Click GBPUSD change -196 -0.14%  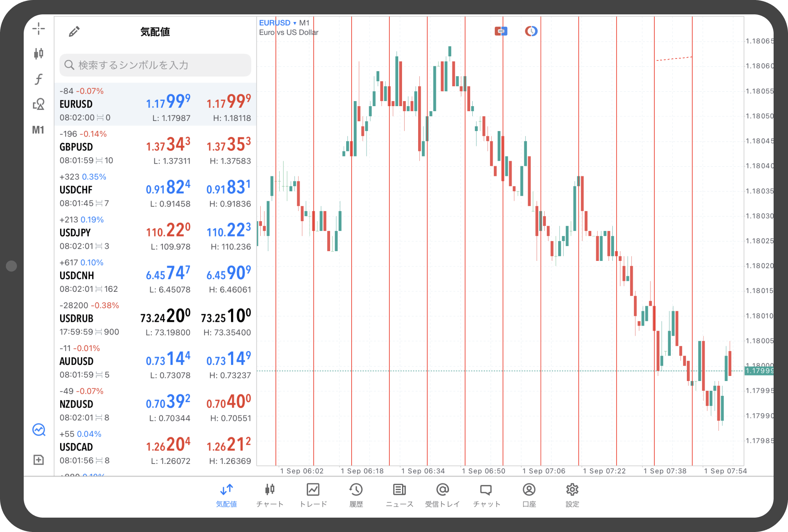(x=83, y=134)
